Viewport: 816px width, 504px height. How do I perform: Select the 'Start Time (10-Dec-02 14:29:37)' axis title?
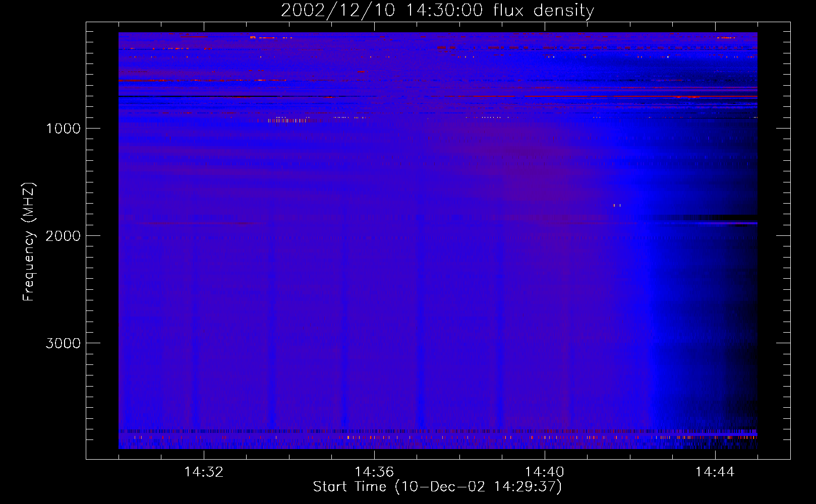tap(437, 487)
